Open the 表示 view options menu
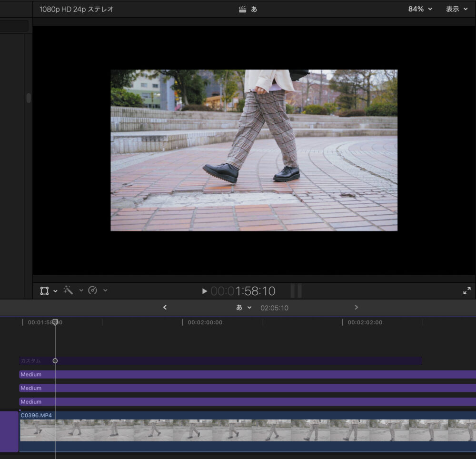The image size is (476, 459). pos(456,9)
